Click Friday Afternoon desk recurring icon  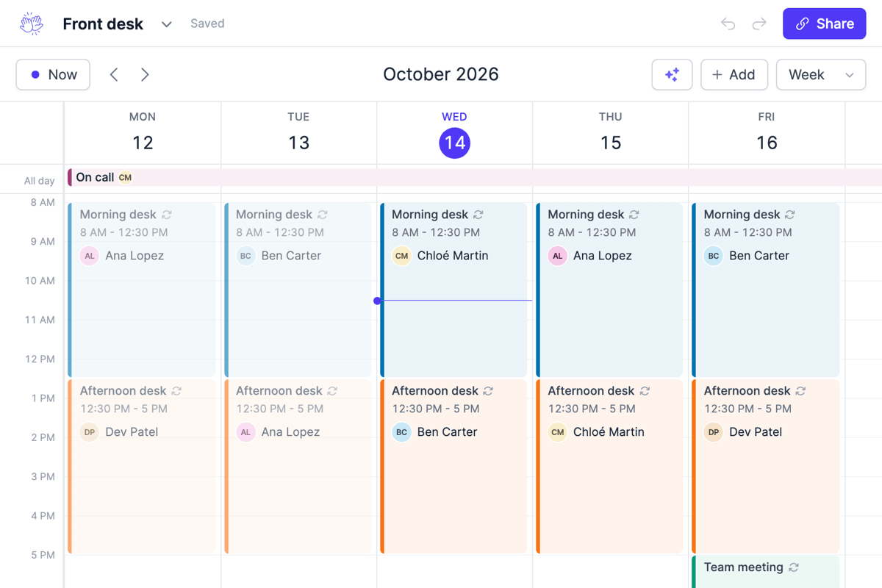[800, 391]
